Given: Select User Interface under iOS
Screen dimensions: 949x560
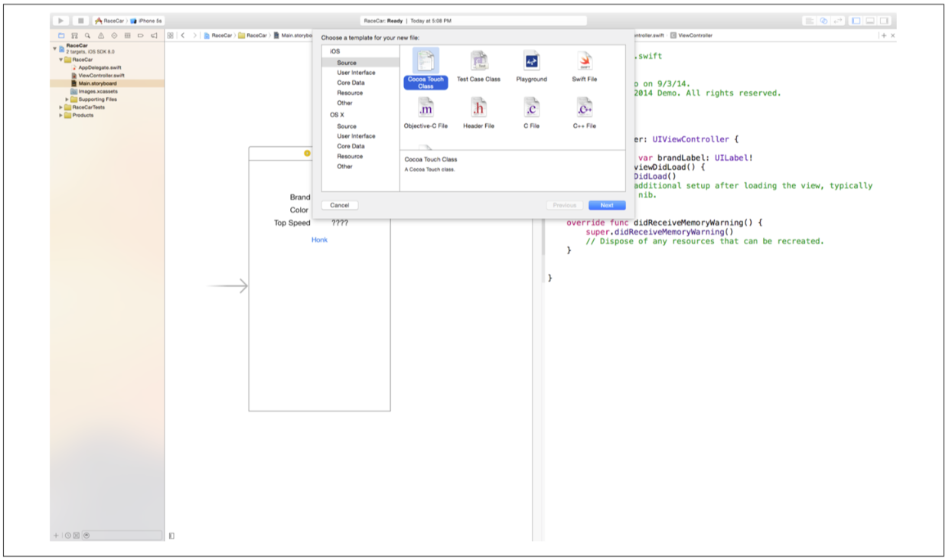Looking at the screenshot, I should tap(356, 73).
